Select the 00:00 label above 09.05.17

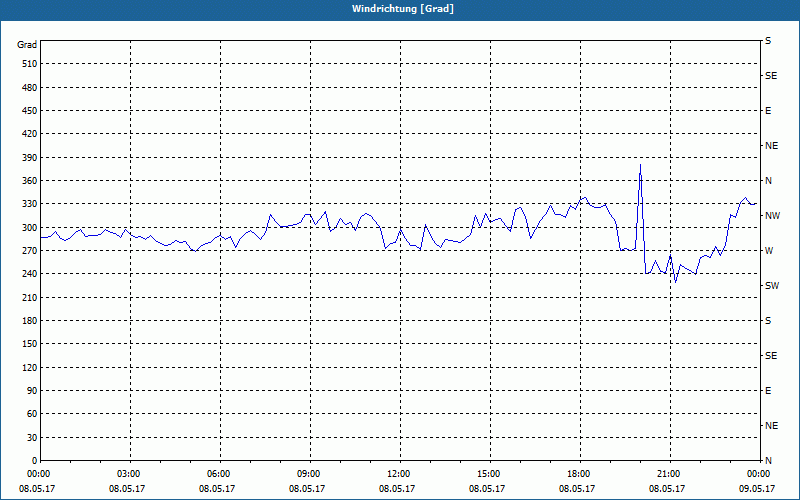[x=758, y=474]
